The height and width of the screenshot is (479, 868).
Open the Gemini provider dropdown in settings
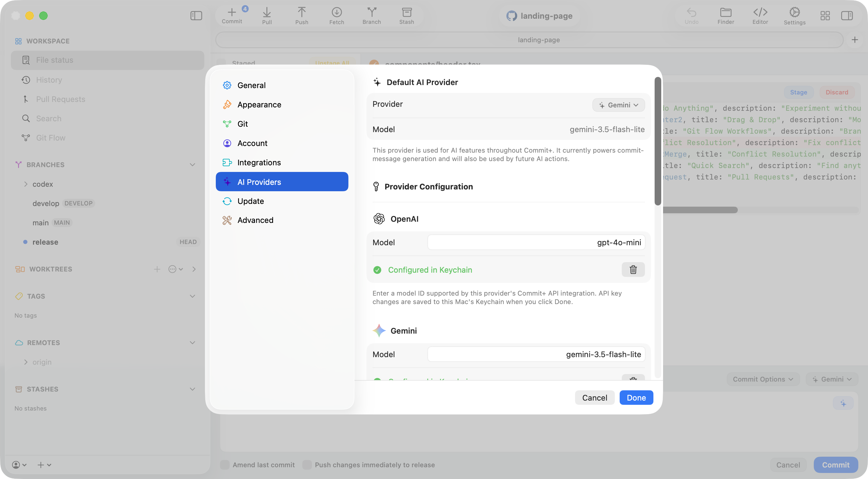[619, 105]
